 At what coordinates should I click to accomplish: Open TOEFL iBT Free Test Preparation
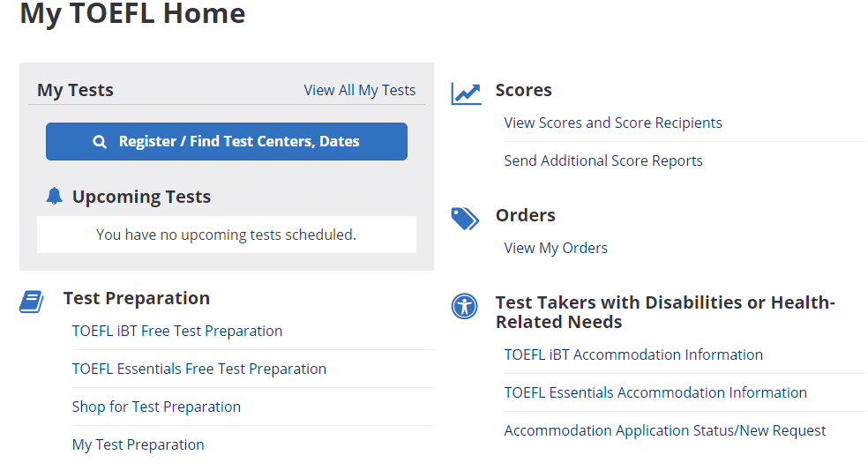click(177, 331)
